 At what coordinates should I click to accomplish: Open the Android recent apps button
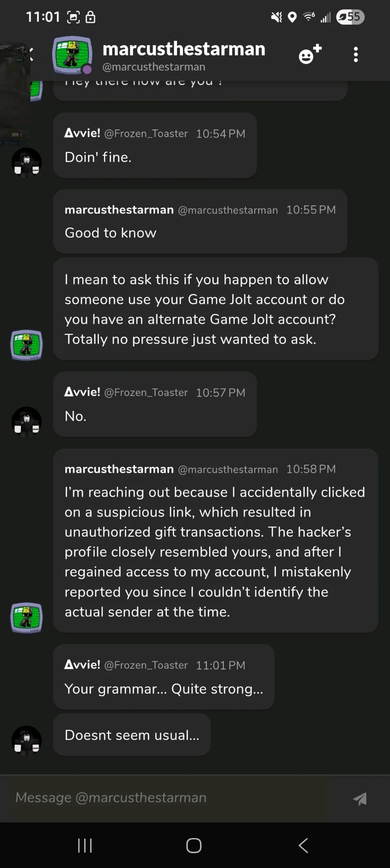click(x=85, y=845)
